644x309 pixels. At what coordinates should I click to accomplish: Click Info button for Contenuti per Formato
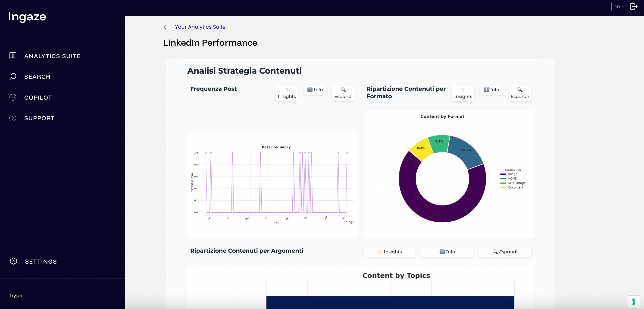tap(491, 90)
